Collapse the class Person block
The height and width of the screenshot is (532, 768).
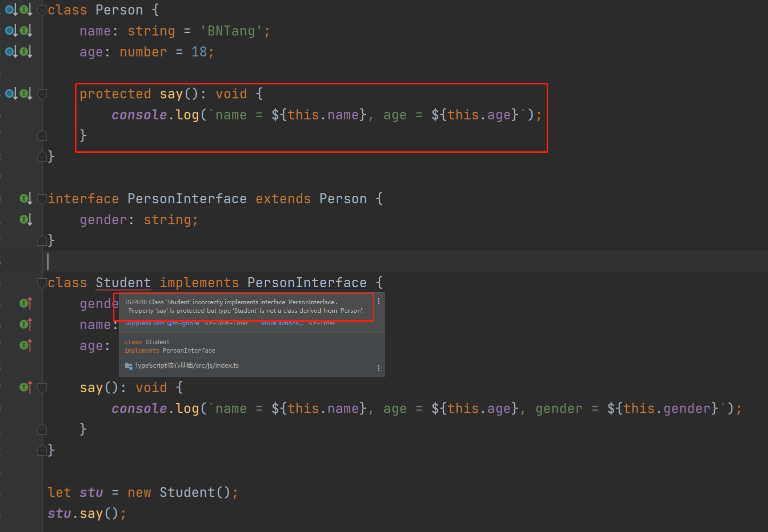[x=42, y=10]
